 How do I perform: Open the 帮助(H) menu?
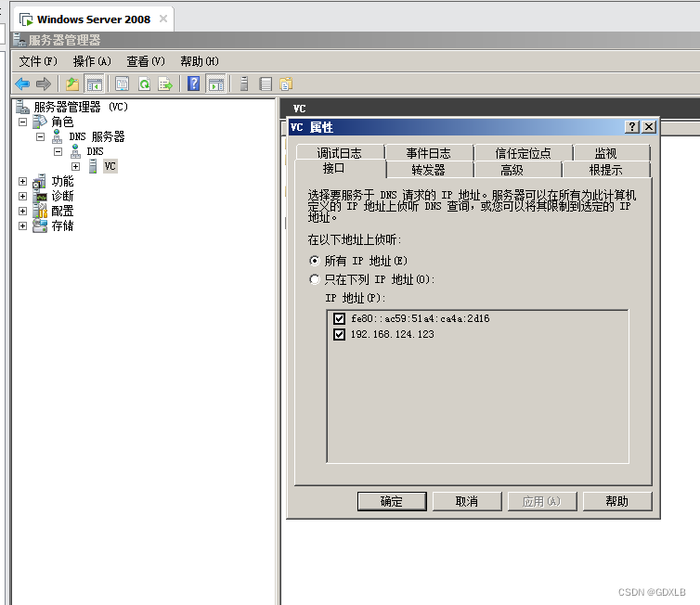(200, 61)
